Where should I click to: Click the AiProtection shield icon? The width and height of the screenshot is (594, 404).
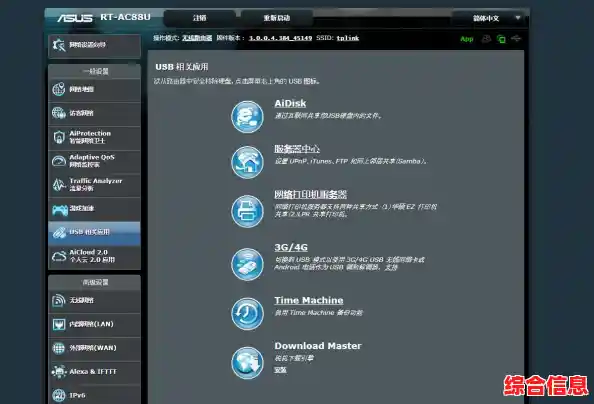point(59,137)
